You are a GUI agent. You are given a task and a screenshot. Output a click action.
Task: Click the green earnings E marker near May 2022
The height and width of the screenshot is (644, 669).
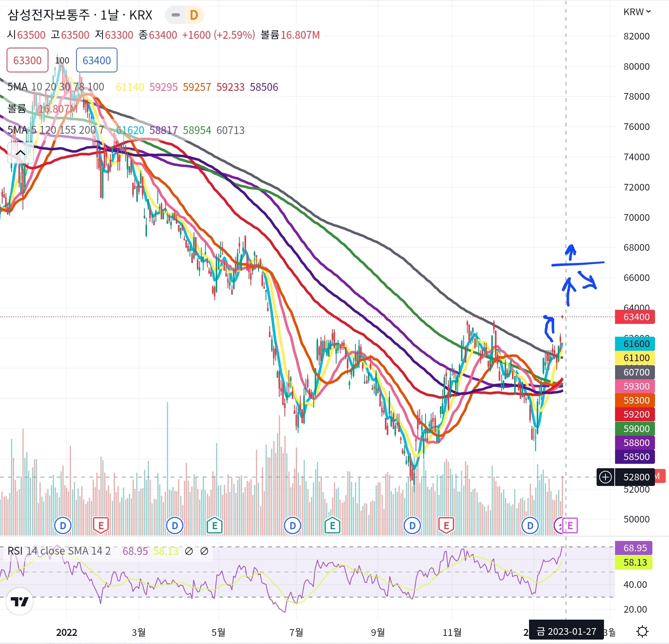(215, 525)
